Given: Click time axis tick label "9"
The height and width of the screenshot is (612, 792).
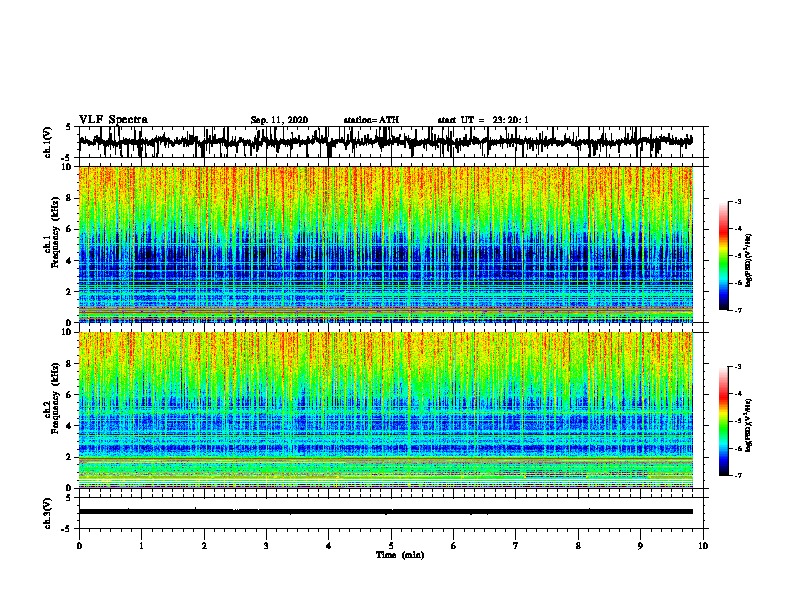Looking at the screenshot, I should [640, 545].
